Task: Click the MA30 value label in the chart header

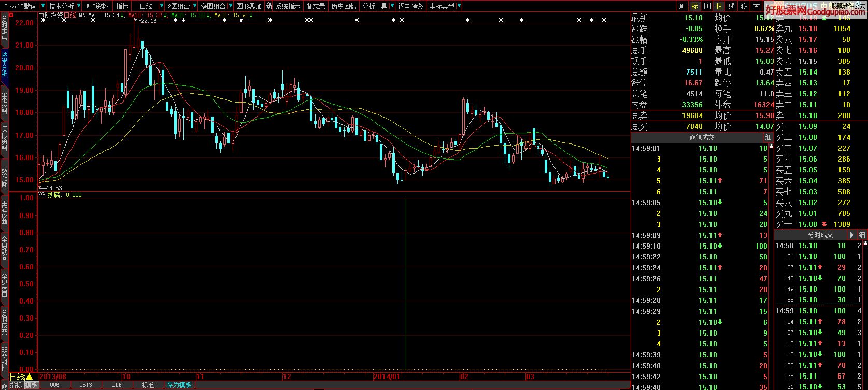Action: (233, 16)
